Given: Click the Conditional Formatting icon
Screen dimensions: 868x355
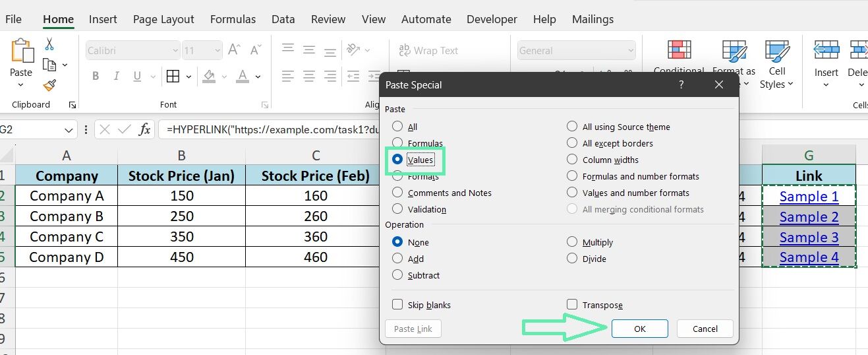Looking at the screenshot, I should (x=679, y=50).
